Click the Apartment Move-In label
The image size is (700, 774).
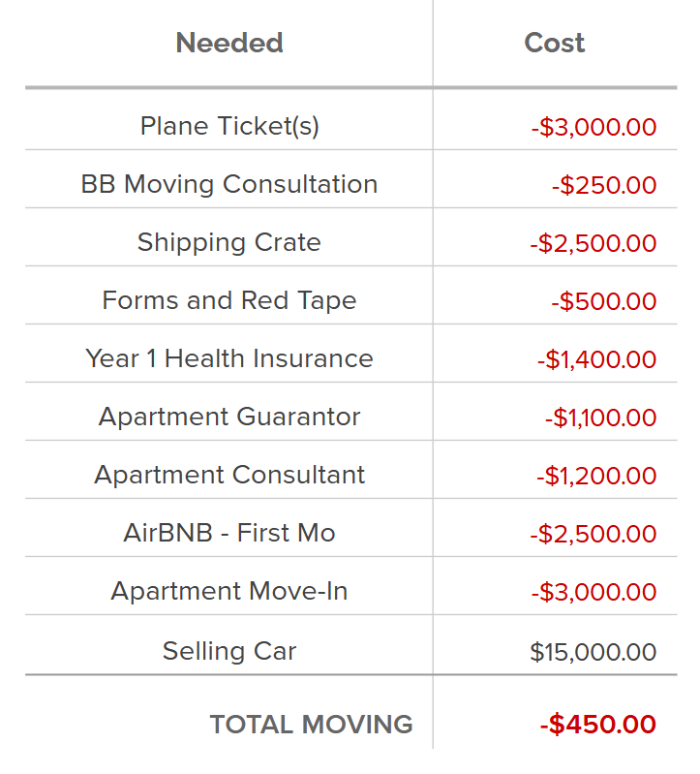[229, 591]
